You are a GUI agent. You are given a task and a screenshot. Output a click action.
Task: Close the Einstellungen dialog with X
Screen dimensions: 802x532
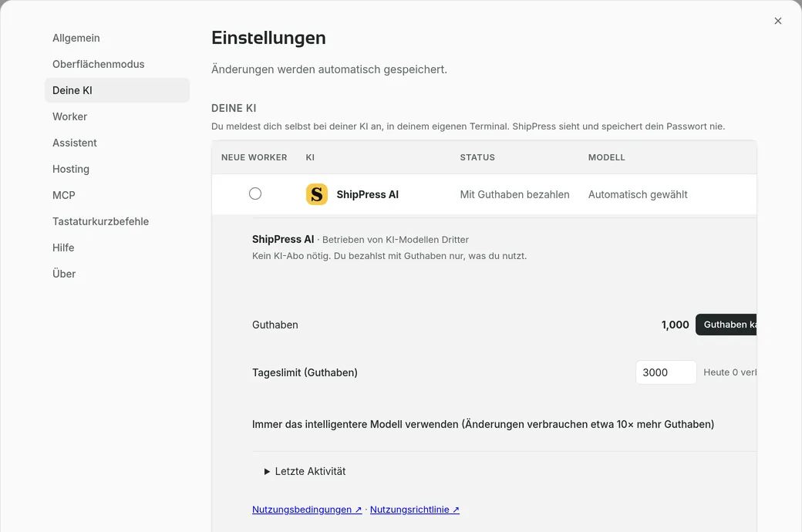point(777,21)
